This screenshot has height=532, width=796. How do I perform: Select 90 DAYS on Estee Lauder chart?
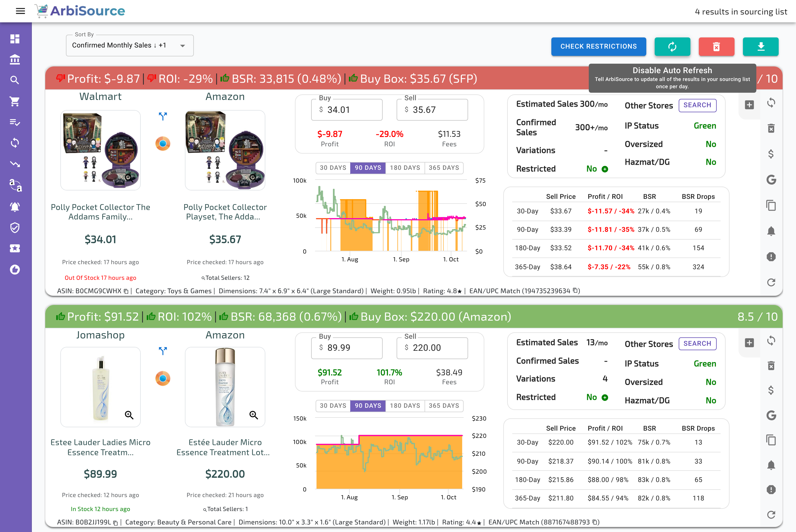click(368, 405)
